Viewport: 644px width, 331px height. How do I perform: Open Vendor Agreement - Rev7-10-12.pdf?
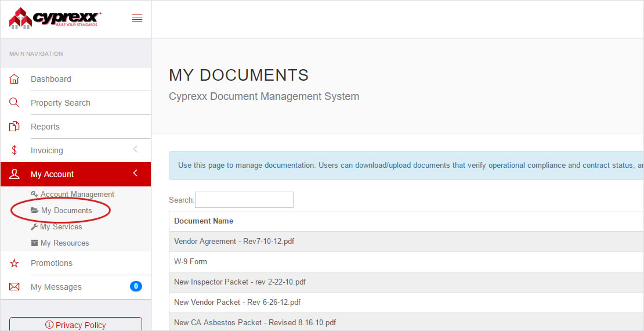pos(234,242)
